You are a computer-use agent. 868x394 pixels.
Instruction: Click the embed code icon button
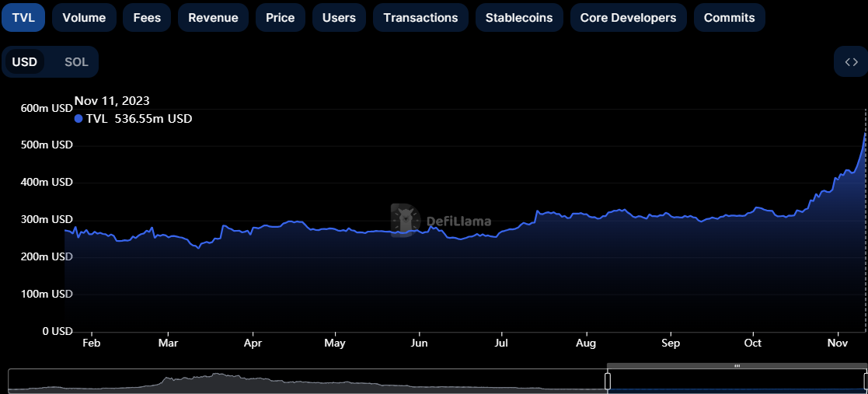[851, 62]
